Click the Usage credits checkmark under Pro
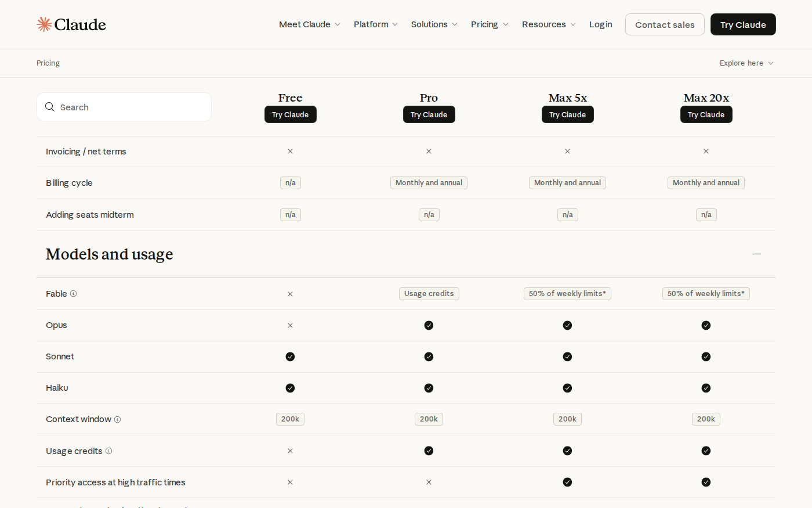812x508 pixels. point(429,451)
